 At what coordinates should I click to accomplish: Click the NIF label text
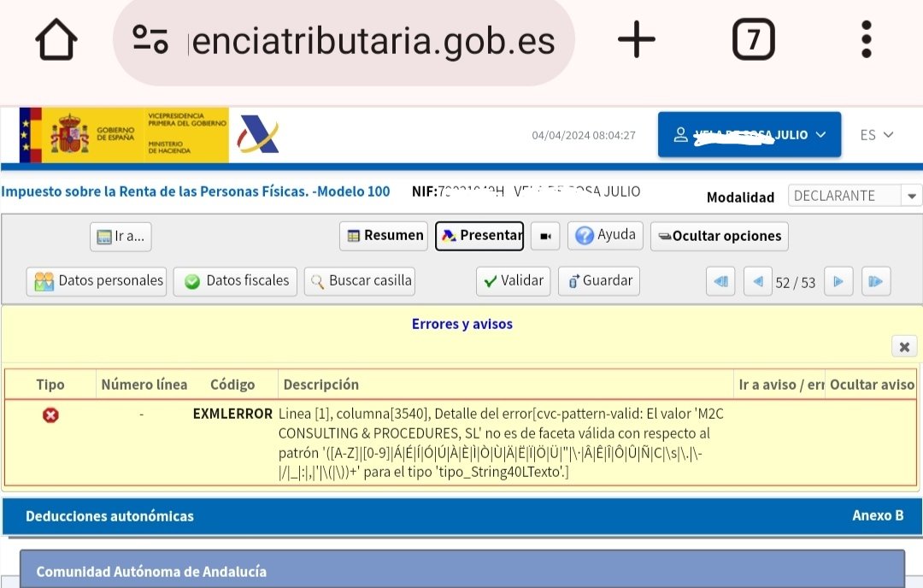pos(425,191)
